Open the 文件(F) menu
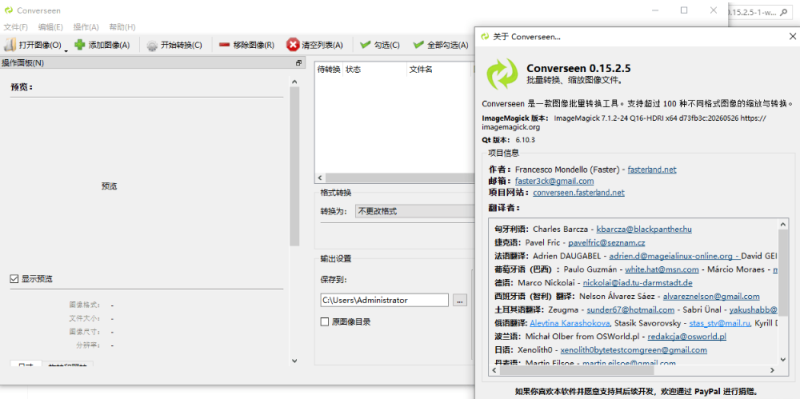The width and height of the screenshot is (800, 399). [16, 27]
